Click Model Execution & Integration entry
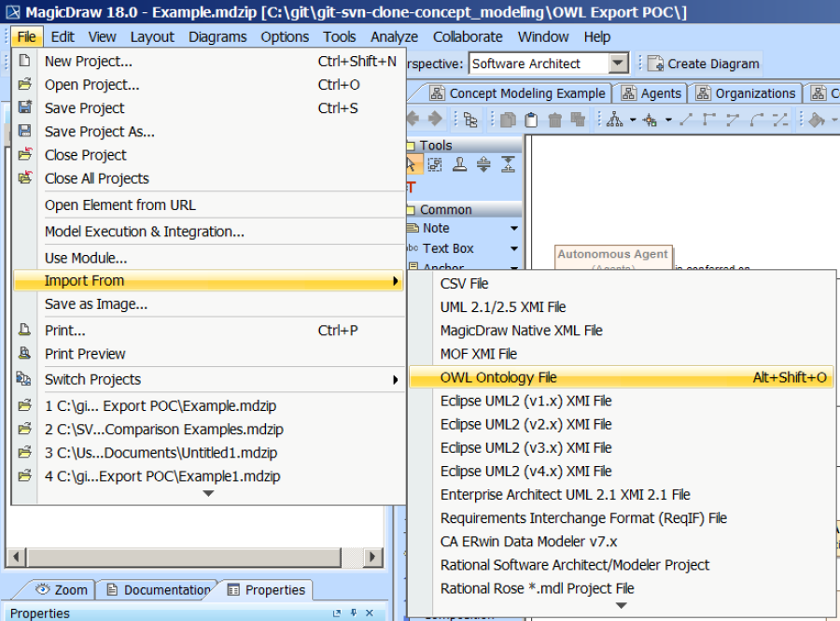The height and width of the screenshot is (621, 840). tap(208, 232)
